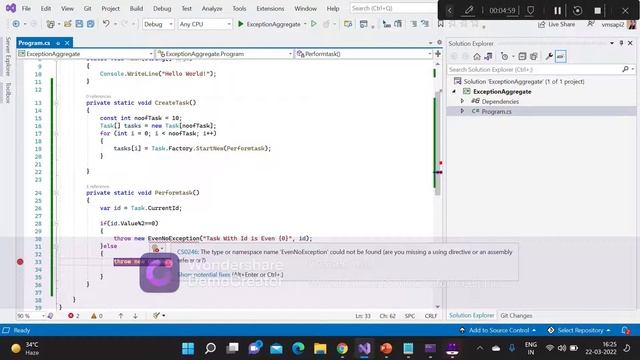This screenshot has width=640, height=360.
Task: Click the notifications bell in status bar
Action: [x=625, y=330]
